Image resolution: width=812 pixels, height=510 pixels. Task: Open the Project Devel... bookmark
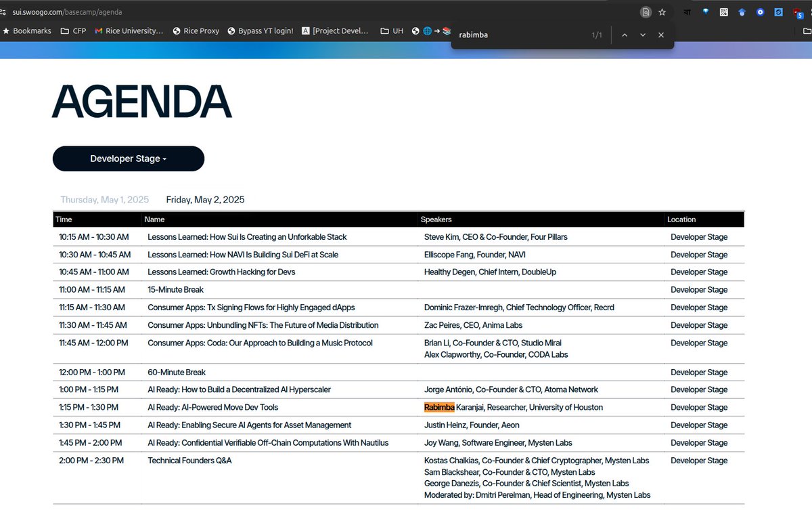(336, 31)
